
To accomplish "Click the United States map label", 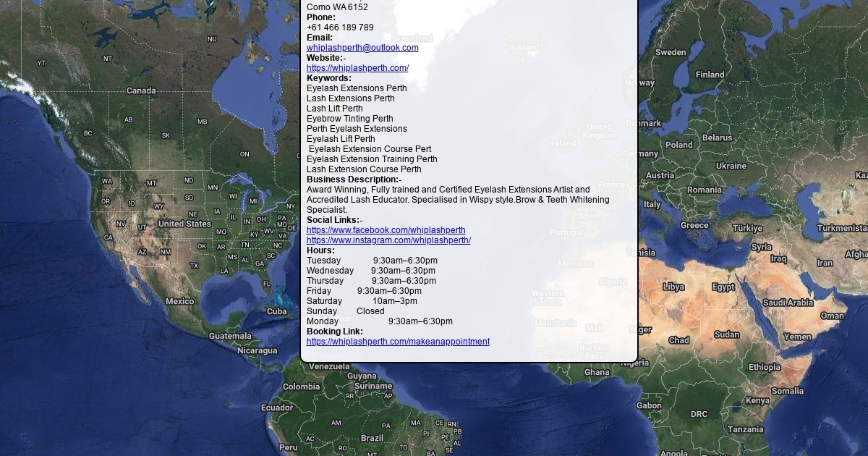I will pos(184,224).
